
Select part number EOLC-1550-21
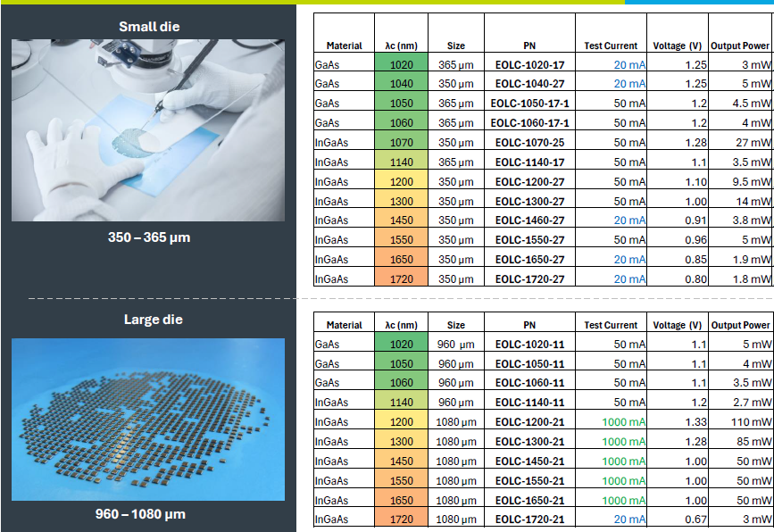(529, 481)
